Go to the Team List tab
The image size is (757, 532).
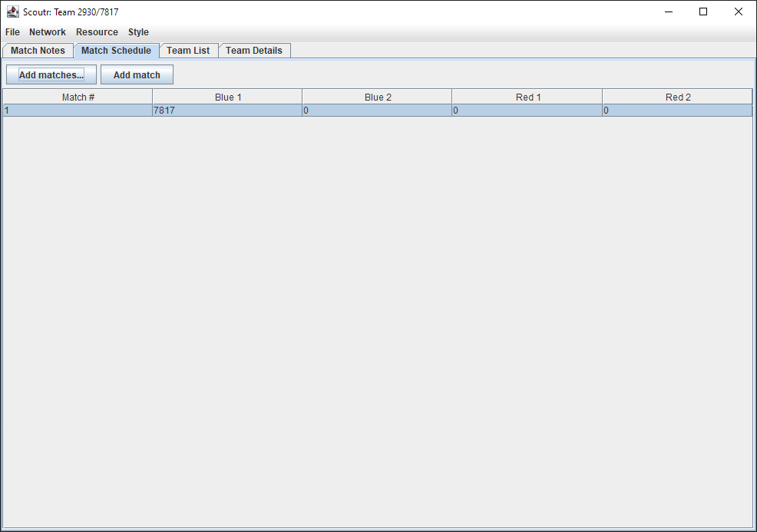pos(188,51)
